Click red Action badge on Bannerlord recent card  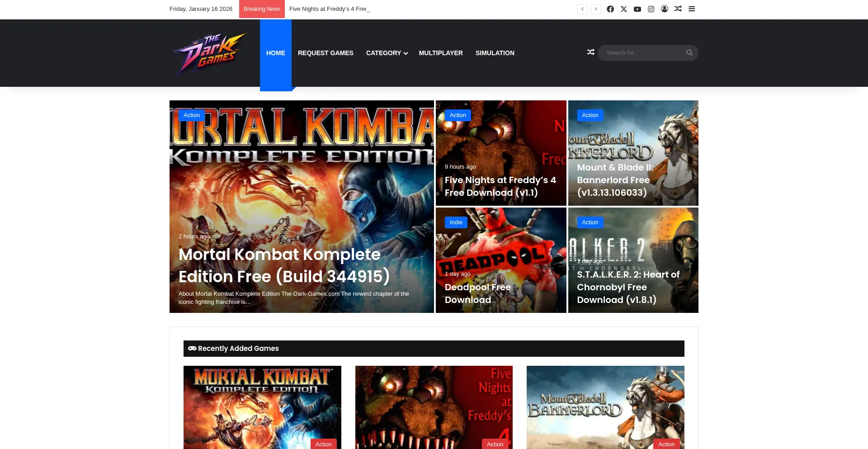coord(666,444)
